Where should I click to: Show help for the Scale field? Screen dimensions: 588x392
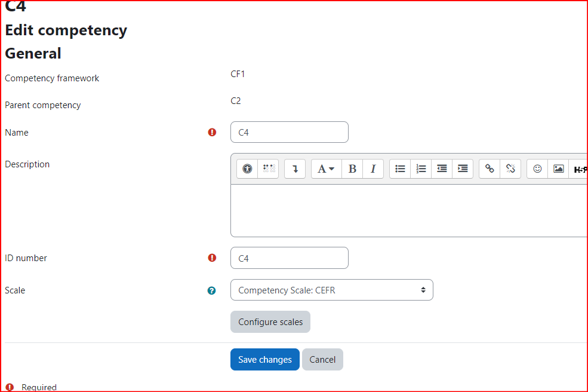tap(211, 290)
